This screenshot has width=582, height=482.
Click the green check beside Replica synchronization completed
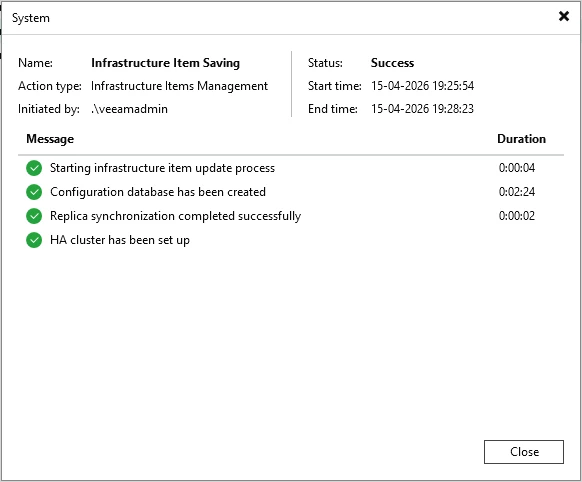point(34,216)
